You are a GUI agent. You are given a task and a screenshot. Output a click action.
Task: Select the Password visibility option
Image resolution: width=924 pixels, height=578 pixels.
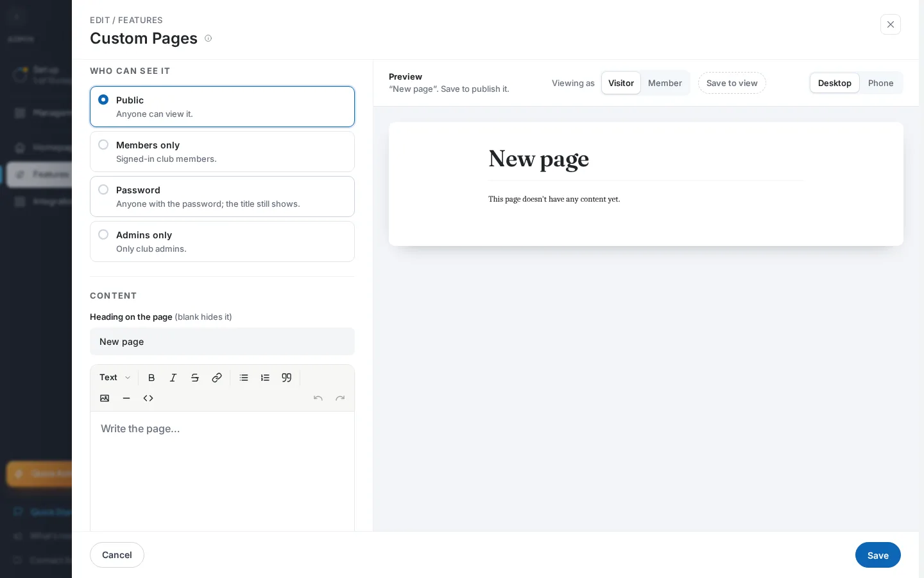[222, 197]
